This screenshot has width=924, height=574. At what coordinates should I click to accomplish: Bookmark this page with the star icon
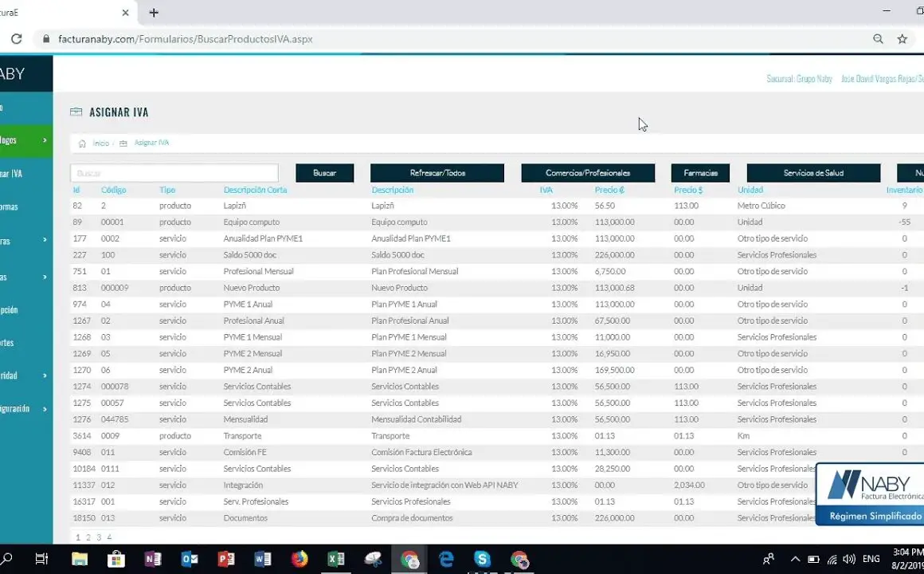pos(902,39)
